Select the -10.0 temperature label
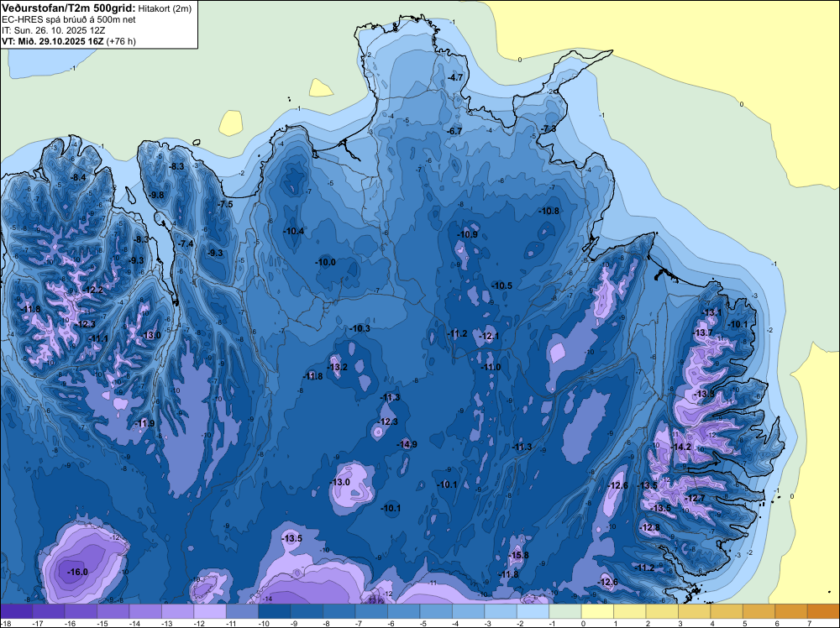Screen dimensions: 840x628 coord(325,262)
